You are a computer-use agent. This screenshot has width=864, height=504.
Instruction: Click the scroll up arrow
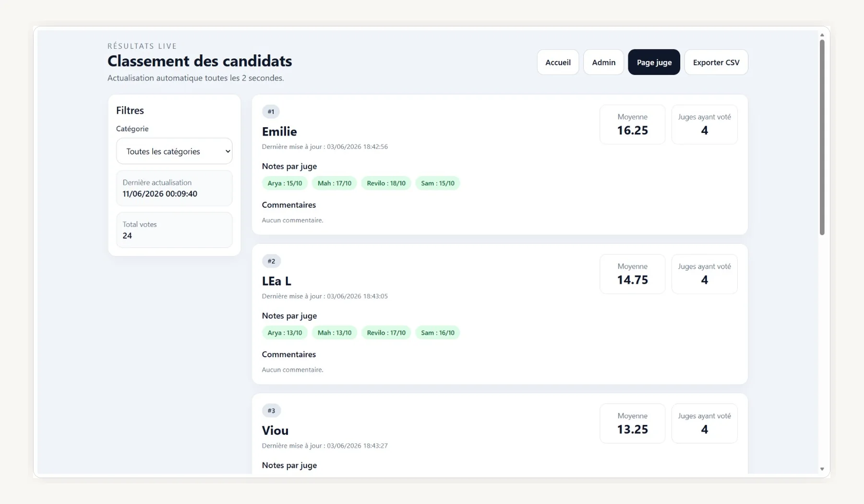point(822,35)
